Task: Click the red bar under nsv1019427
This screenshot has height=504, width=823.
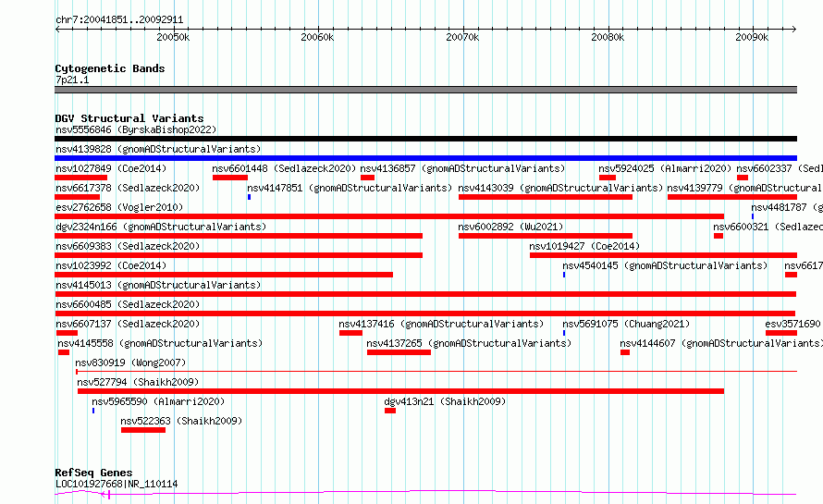Action: 663,255
